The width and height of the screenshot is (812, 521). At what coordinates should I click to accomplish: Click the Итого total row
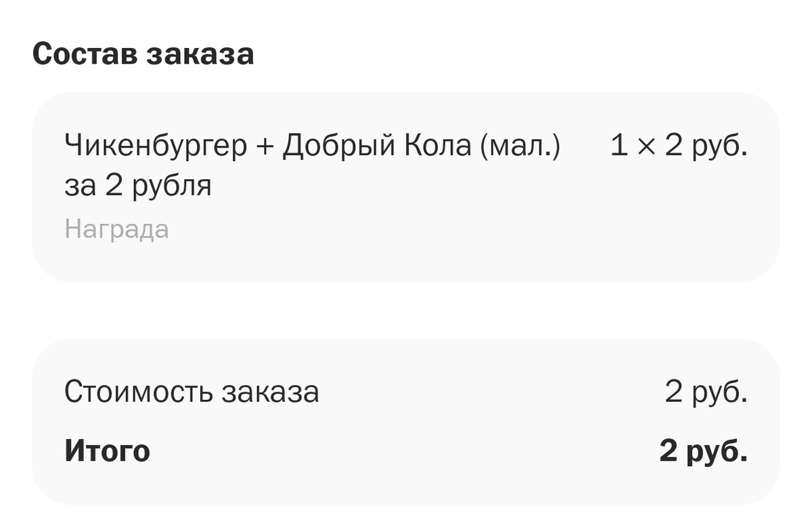[x=406, y=451]
